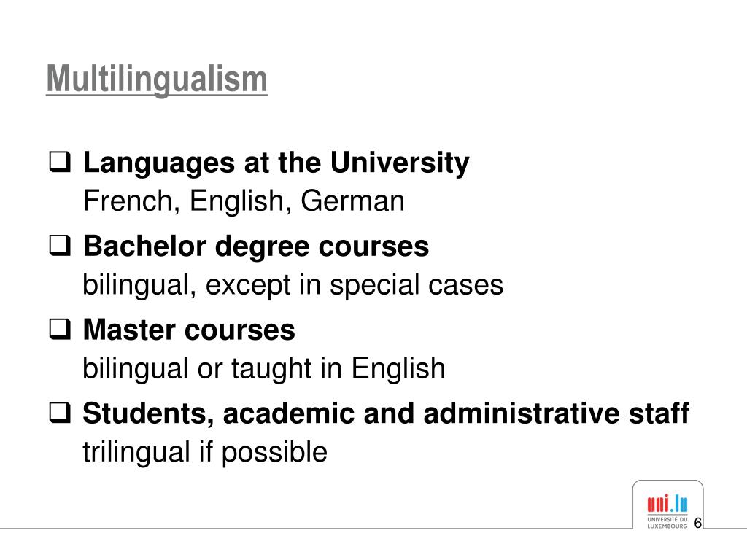Click slide page number 6

tap(698, 523)
